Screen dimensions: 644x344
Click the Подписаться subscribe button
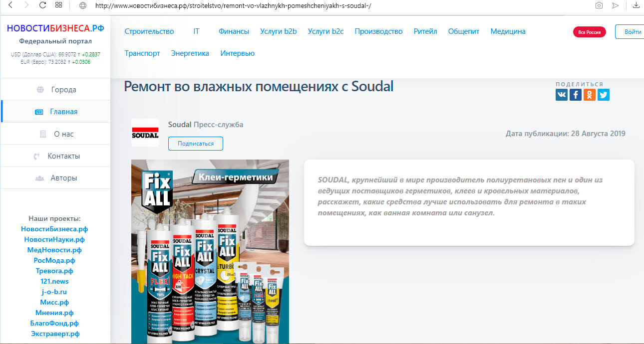tap(196, 144)
